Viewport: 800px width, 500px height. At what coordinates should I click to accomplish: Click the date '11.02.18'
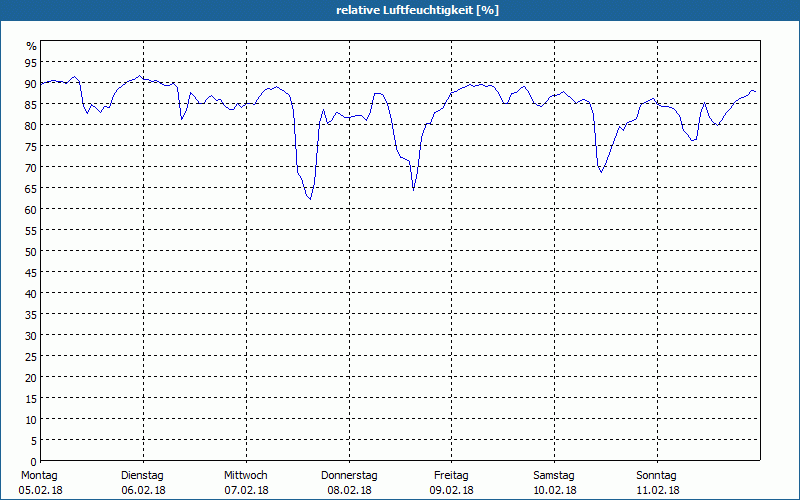click(x=657, y=490)
